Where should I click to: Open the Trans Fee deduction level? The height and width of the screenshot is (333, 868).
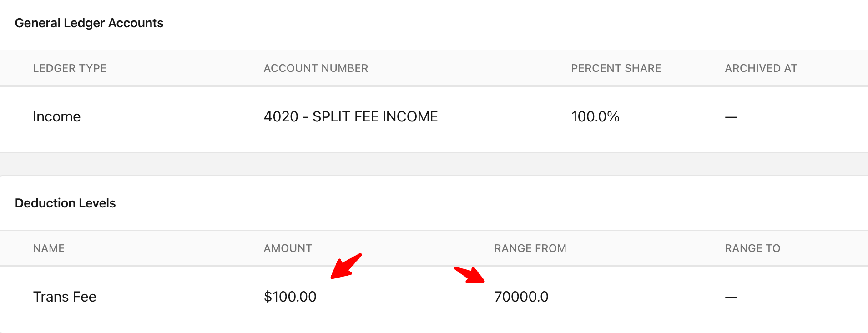[x=65, y=297]
